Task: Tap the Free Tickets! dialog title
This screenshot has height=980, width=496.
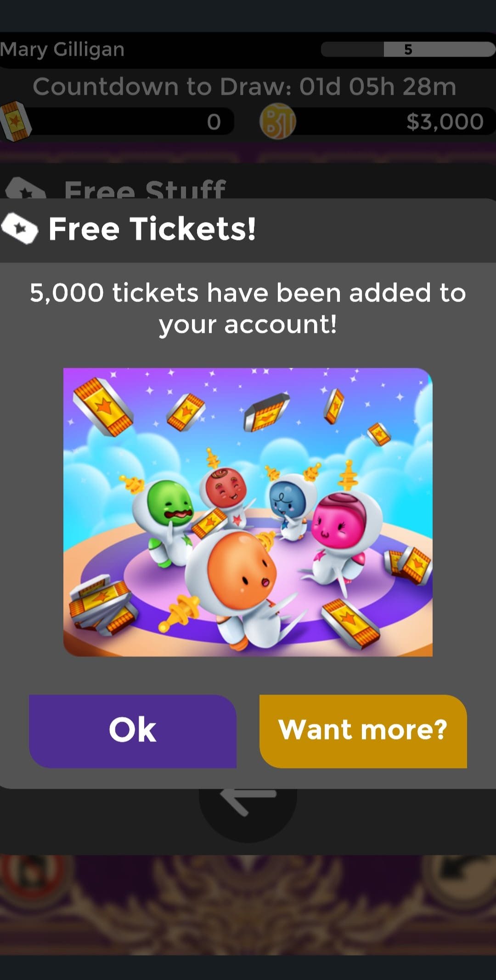Action: coord(152,229)
